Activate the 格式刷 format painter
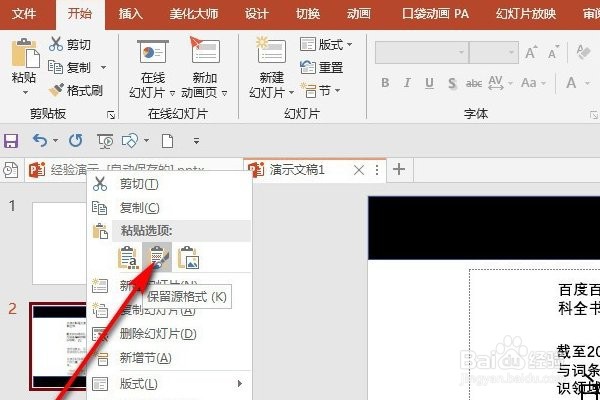This screenshot has width=600, height=400. click(76, 91)
